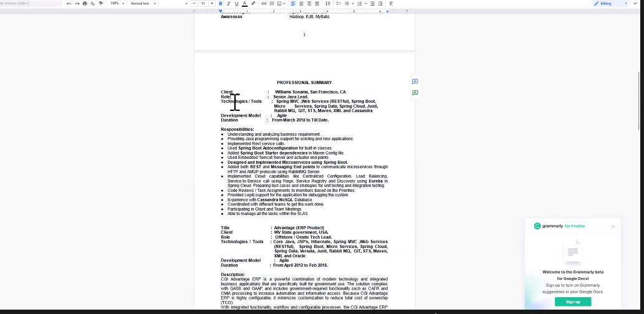
Task: Click 'From March 2018 to Till Date.' text
Action: pos(300,120)
